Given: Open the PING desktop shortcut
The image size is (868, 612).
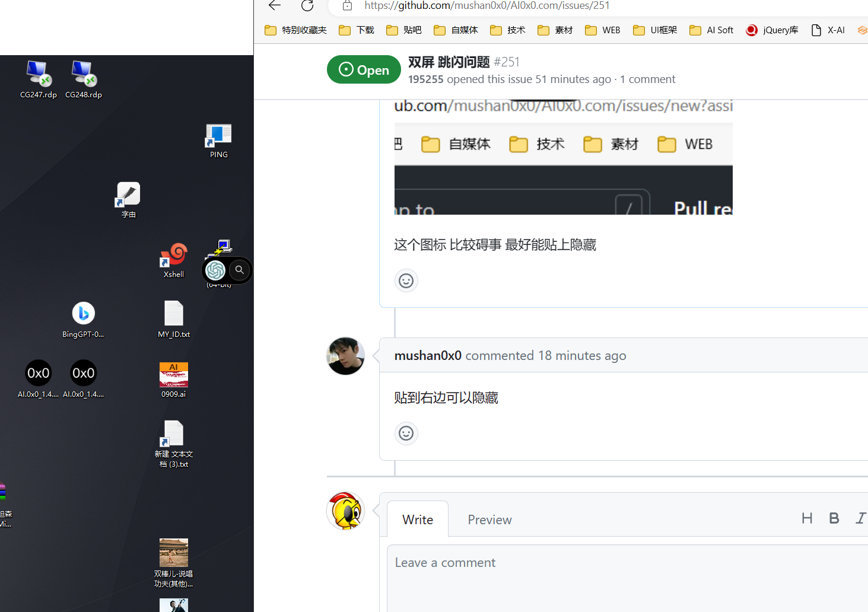Looking at the screenshot, I should [x=218, y=133].
